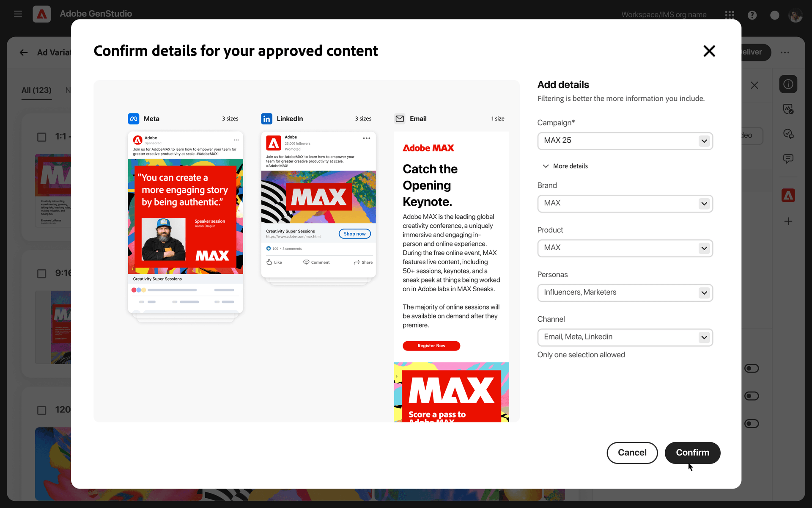Click the Confirm button
The width and height of the screenshot is (812, 508).
click(692, 453)
